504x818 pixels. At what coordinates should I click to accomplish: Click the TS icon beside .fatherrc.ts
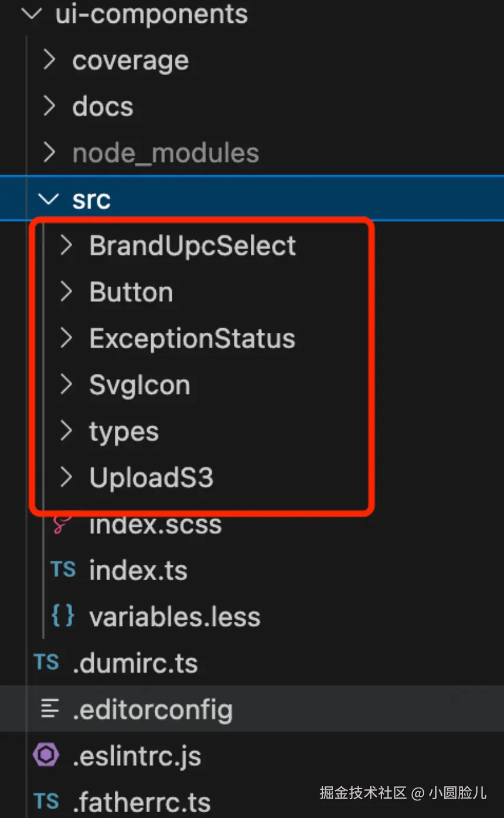point(46,802)
